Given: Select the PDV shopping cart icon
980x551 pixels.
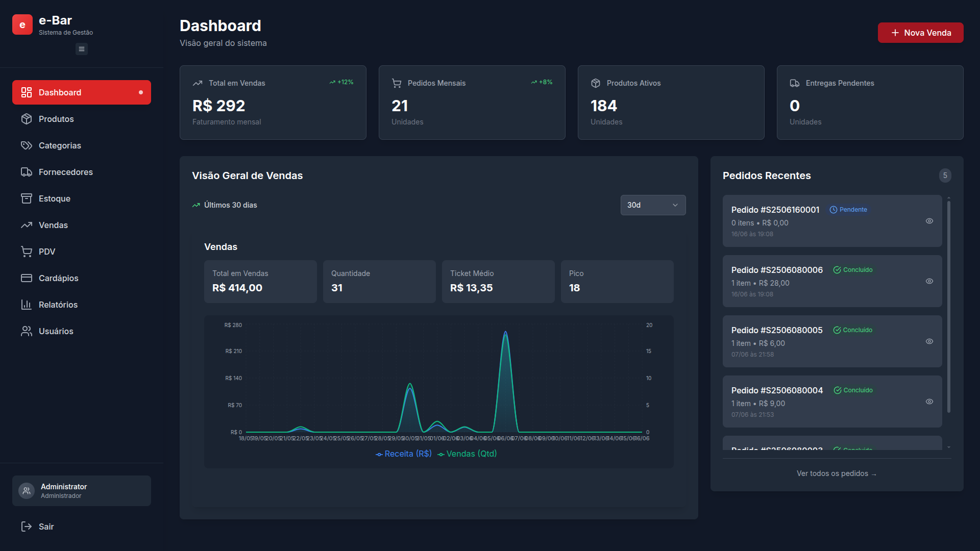Looking at the screenshot, I should click(x=27, y=252).
